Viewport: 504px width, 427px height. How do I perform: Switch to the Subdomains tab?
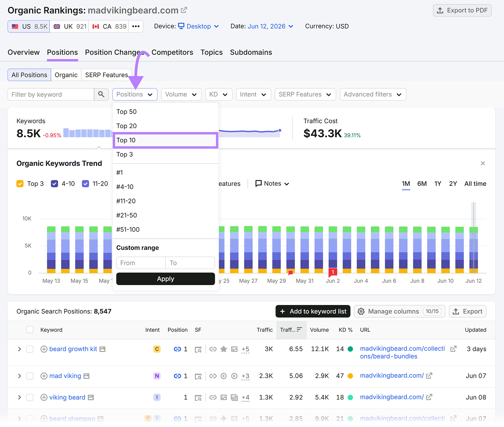[251, 52]
